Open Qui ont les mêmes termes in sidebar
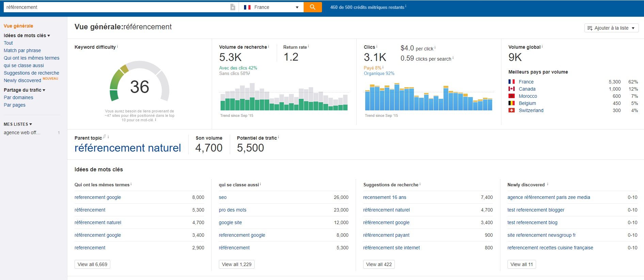 (31, 58)
